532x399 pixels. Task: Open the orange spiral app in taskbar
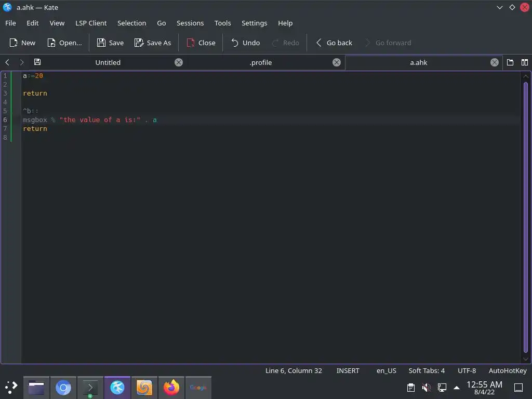tap(144, 388)
